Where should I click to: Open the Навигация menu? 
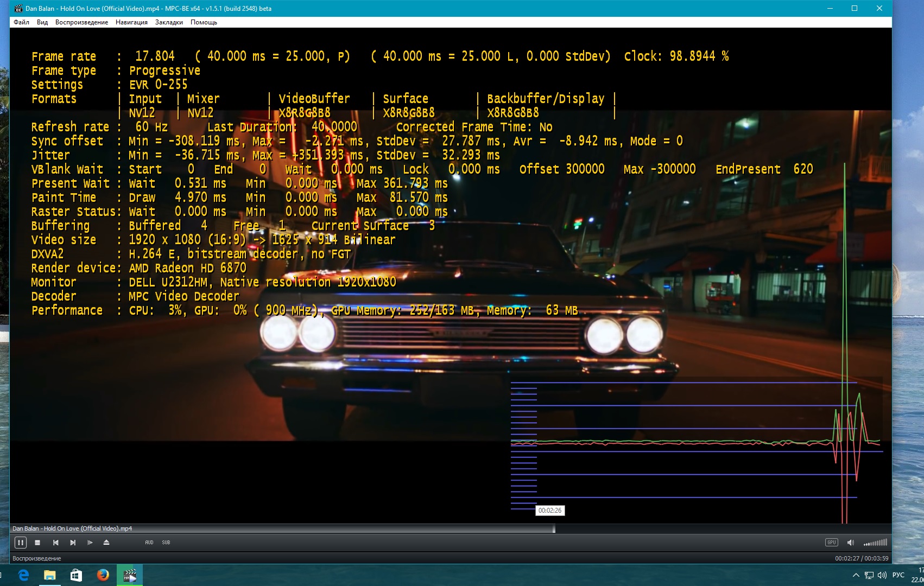click(x=131, y=22)
